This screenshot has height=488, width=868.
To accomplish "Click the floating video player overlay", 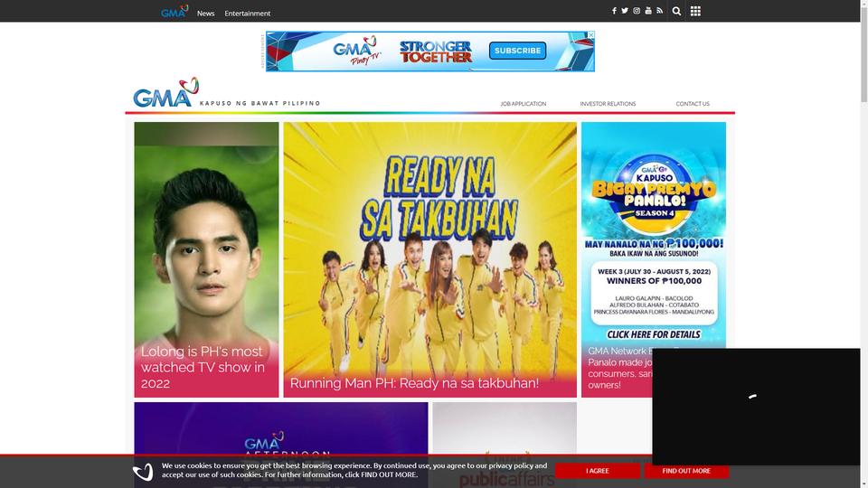I will (756, 407).
